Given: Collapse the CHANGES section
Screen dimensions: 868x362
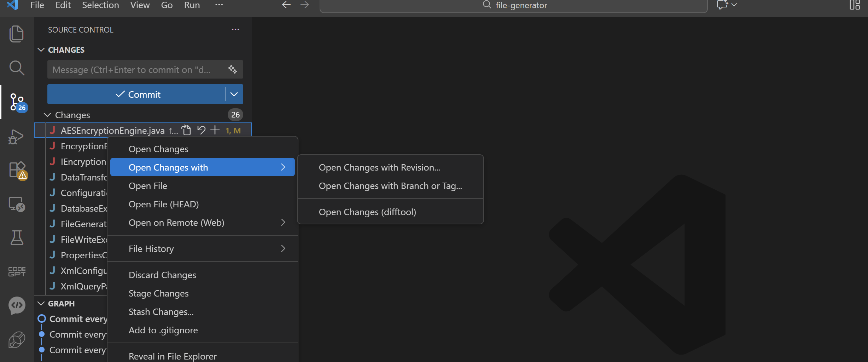Looking at the screenshot, I should (41, 50).
